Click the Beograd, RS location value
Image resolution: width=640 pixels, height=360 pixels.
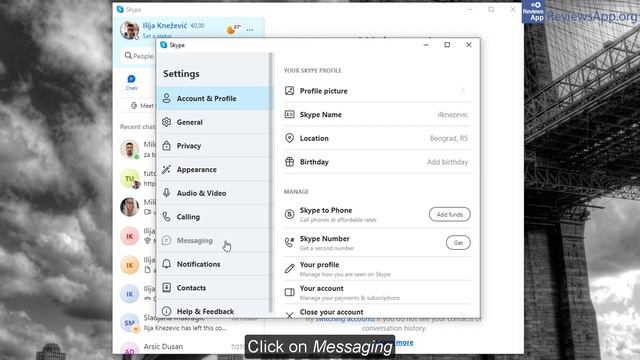[449, 138]
